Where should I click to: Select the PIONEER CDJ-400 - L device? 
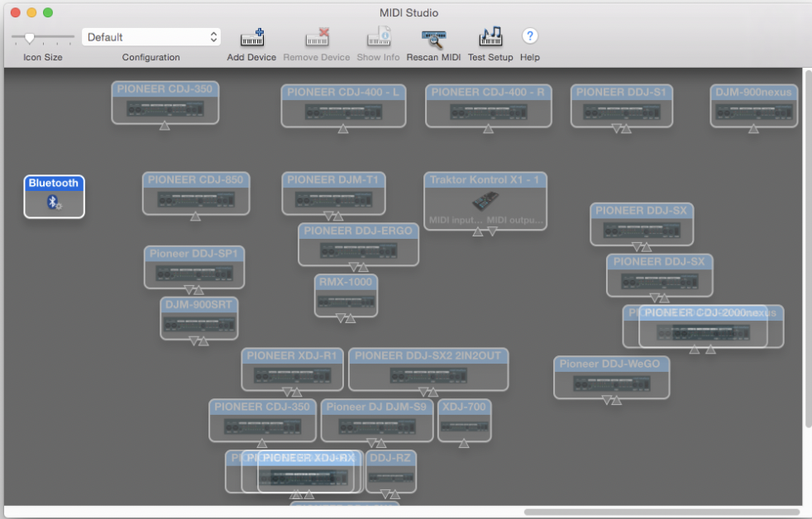pyautogui.click(x=343, y=106)
